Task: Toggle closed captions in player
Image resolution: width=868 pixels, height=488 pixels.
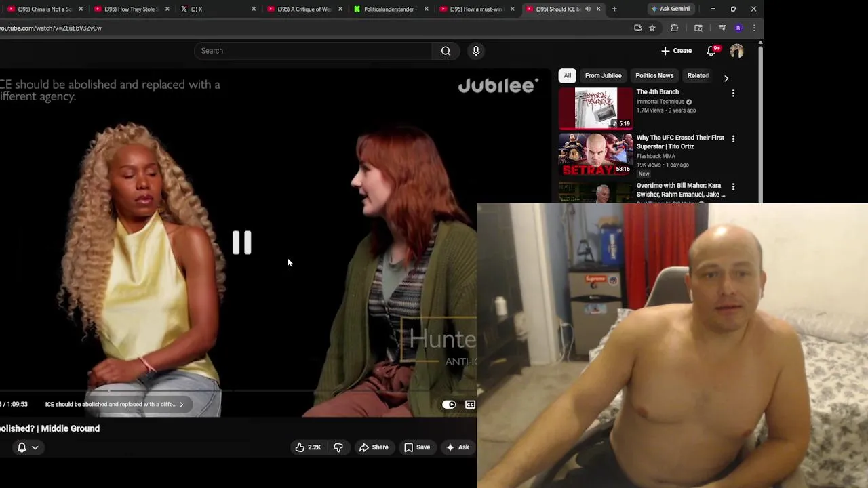Action: coord(470,405)
